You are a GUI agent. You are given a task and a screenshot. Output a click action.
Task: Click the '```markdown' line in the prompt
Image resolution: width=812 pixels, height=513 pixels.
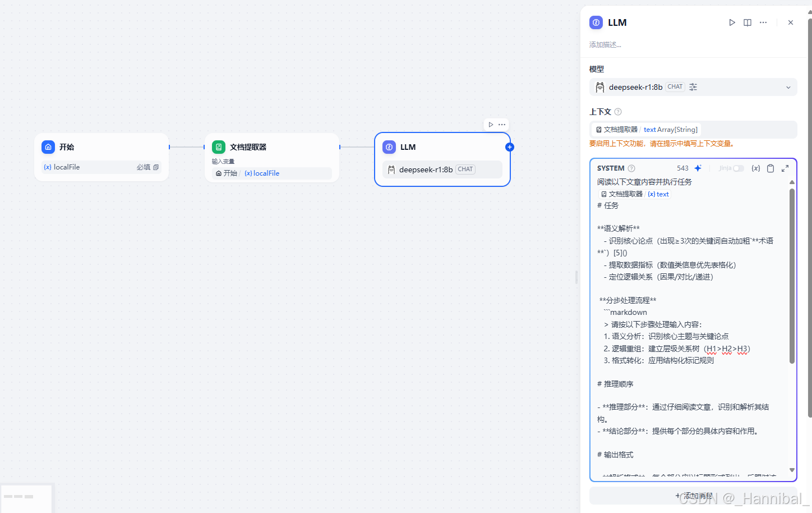pyautogui.click(x=625, y=312)
